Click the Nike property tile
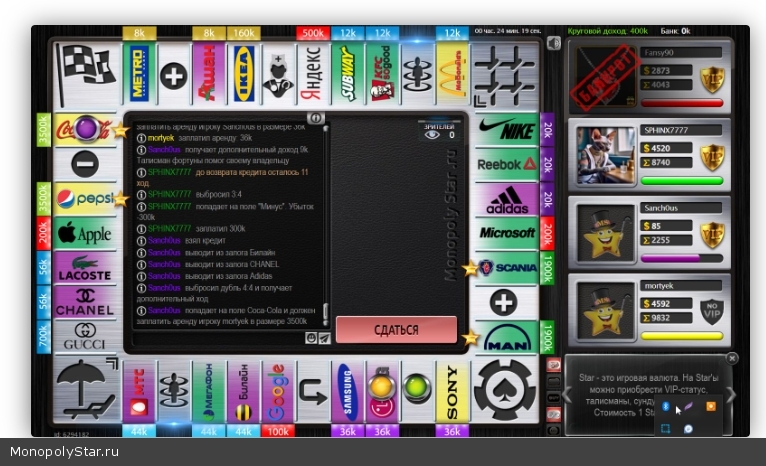 [507, 130]
